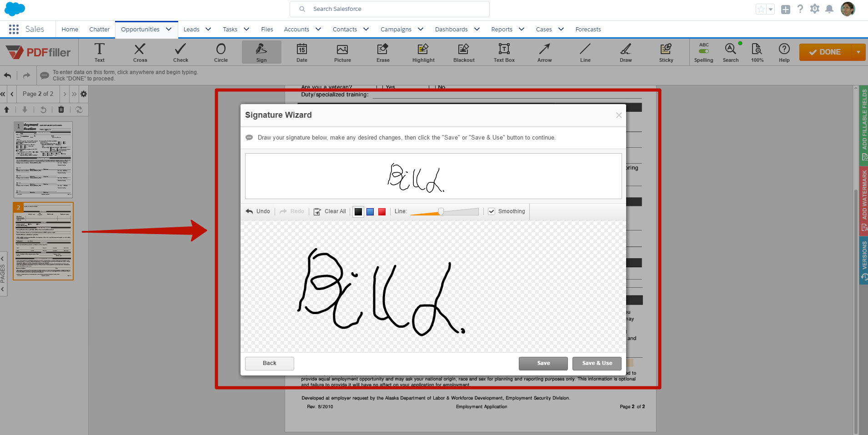
Task: Click Undo in Signature Wizard
Action: pyautogui.click(x=258, y=211)
